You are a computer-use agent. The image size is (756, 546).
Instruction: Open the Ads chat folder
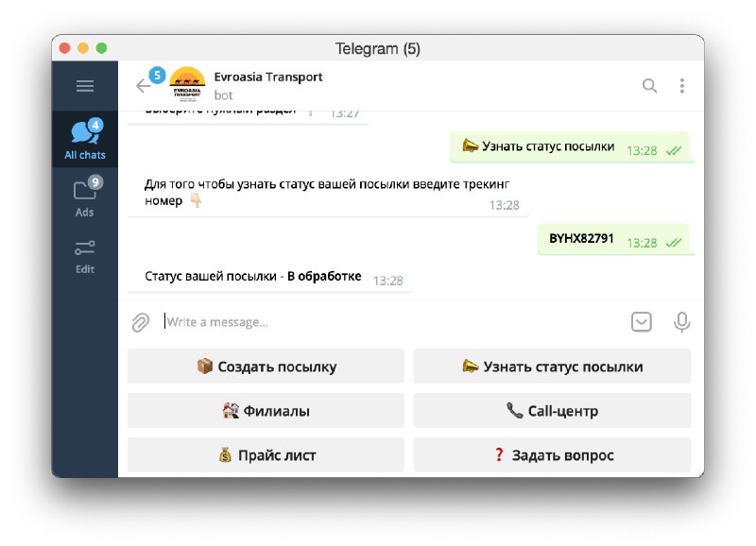[x=85, y=196]
